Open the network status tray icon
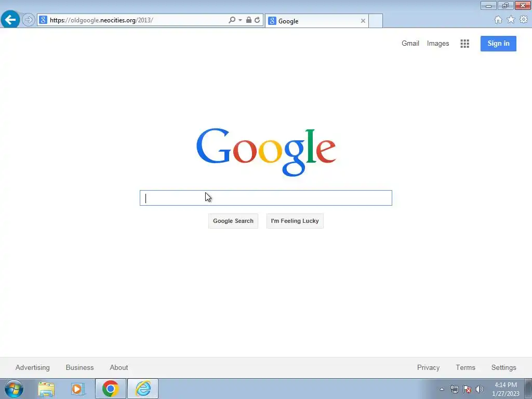532x399 pixels. tap(454, 389)
